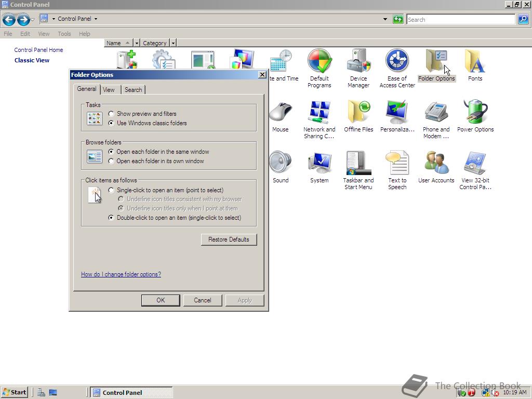This screenshot has width=532, height=399.
Task: Open the Sound icon
Action: [x=281, y=168]
